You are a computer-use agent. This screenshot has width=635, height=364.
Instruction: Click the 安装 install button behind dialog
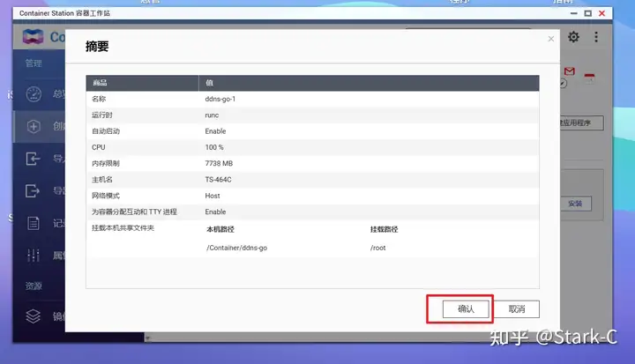click(x=575, y=204)
